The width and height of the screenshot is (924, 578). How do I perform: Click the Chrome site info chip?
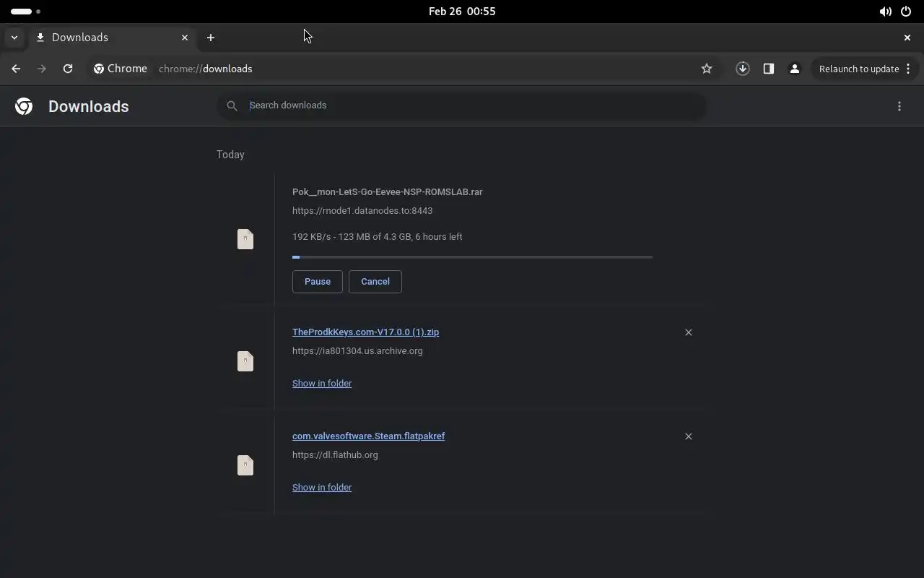(121, 69)
